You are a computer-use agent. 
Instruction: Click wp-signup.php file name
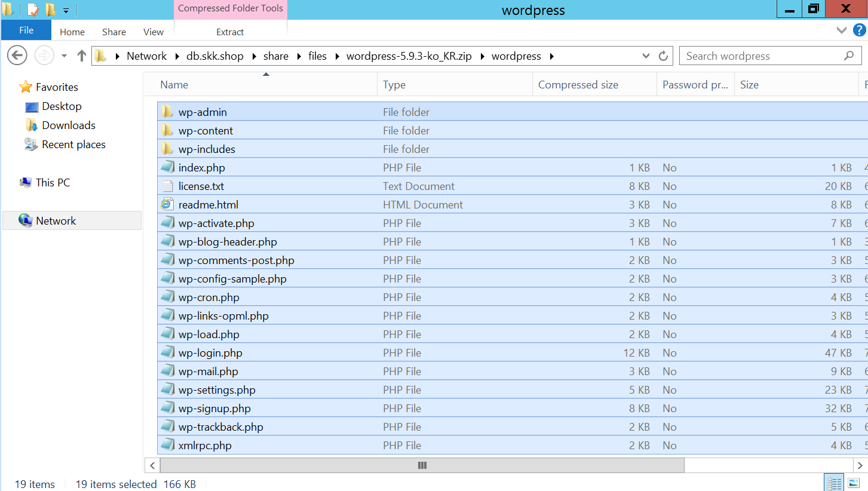pyautogui.click(x=214, y=409)
